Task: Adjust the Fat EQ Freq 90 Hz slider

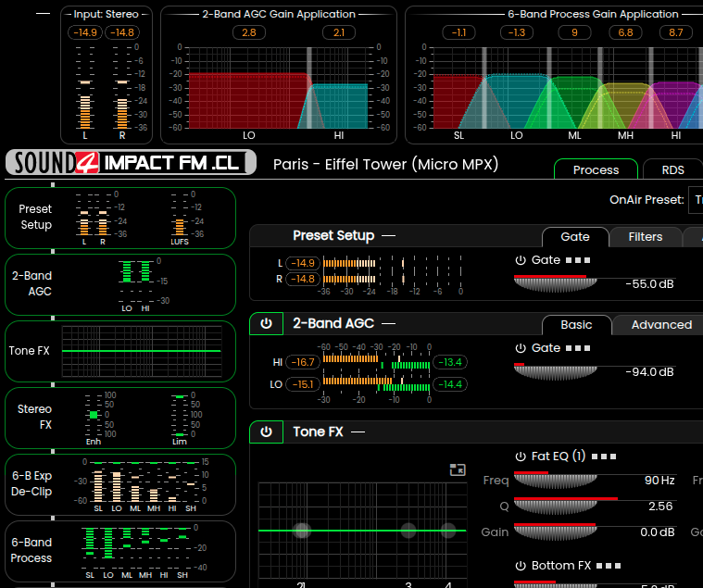Action: click(x=556, y=480)
